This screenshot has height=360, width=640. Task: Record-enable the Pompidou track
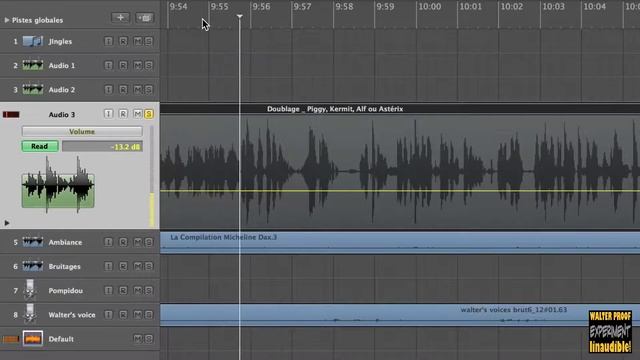tap(123, 290)
